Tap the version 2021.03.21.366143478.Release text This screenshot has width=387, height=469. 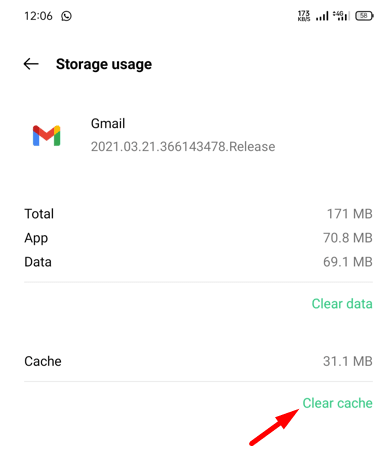point(183,147)
